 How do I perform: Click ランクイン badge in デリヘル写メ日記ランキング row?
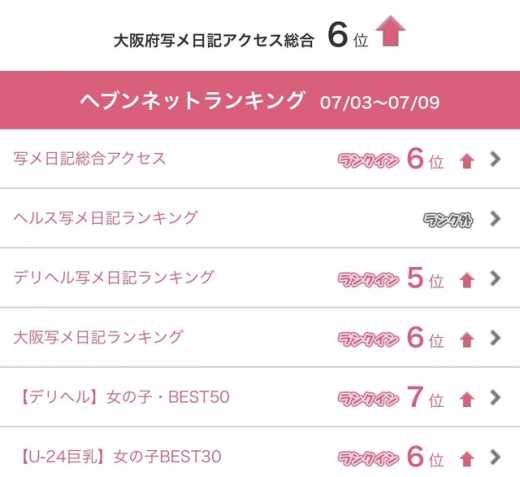[x=368, y=279]
